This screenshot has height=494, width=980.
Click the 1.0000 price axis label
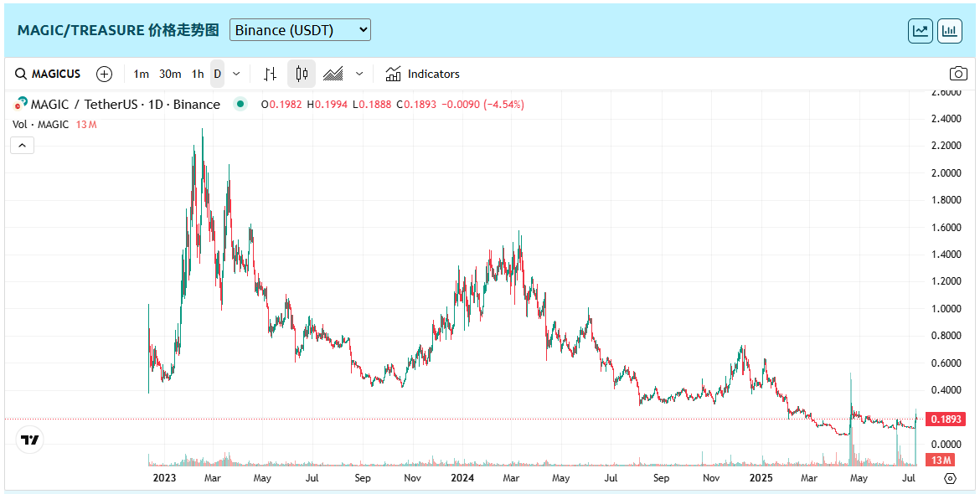(946, 308)
